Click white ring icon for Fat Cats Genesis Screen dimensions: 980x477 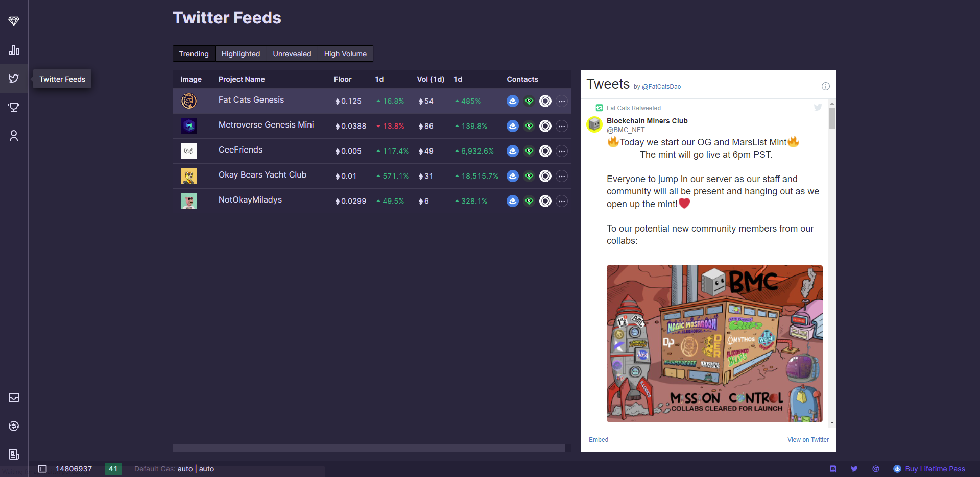tap(545, 101)
